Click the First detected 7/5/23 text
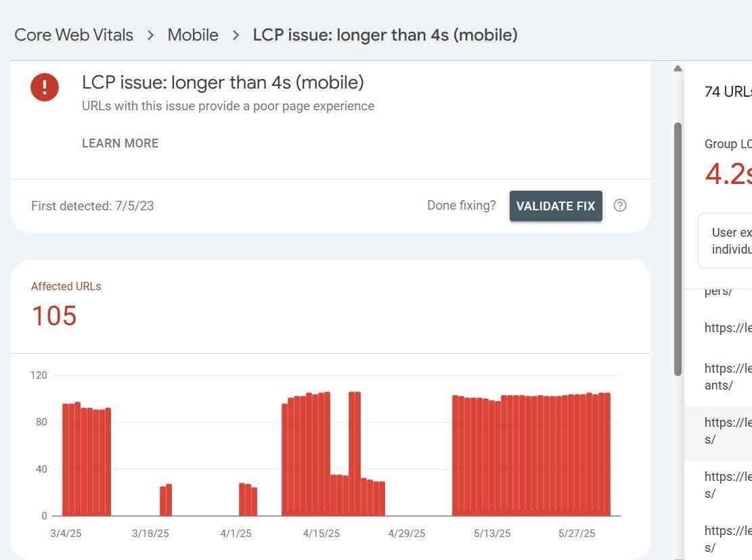Image resolution: width=752 pixels, height=560 pixels. pyautogui.click(x=93, y=206)
